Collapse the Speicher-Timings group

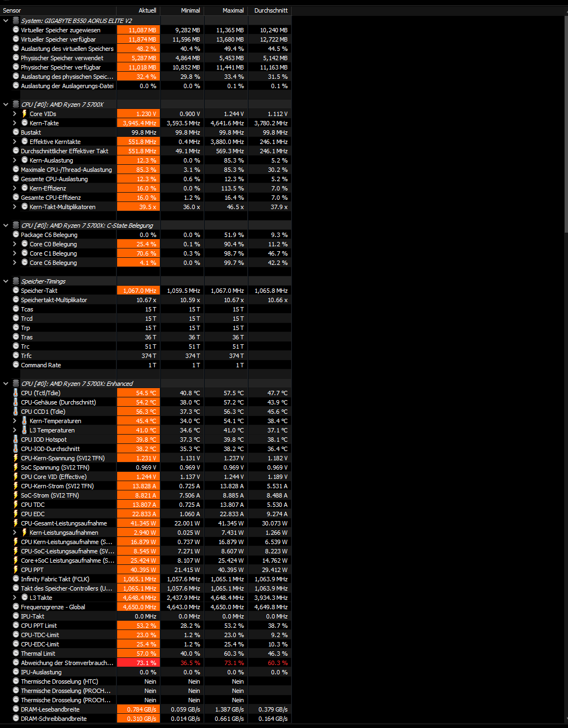point(6,281)
